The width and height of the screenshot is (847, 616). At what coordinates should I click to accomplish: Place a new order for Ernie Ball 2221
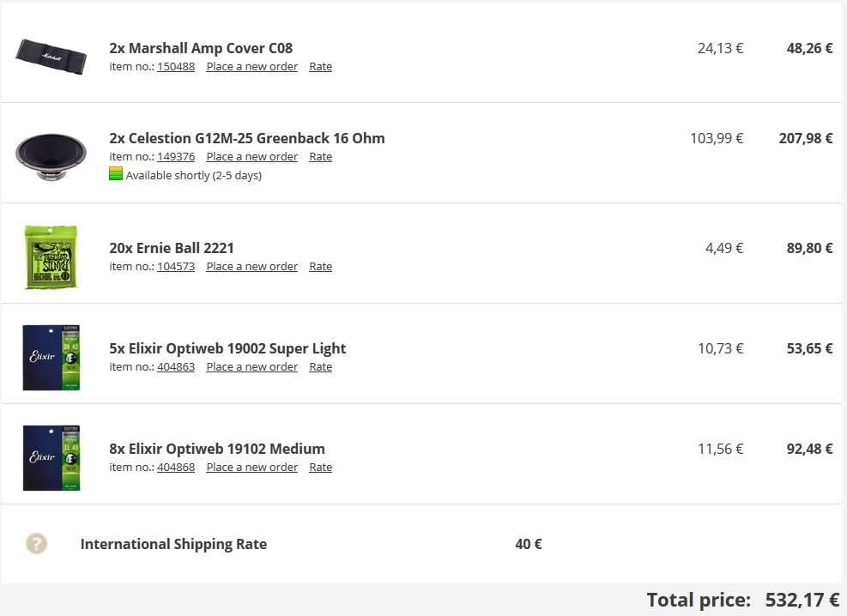point(251,267)
